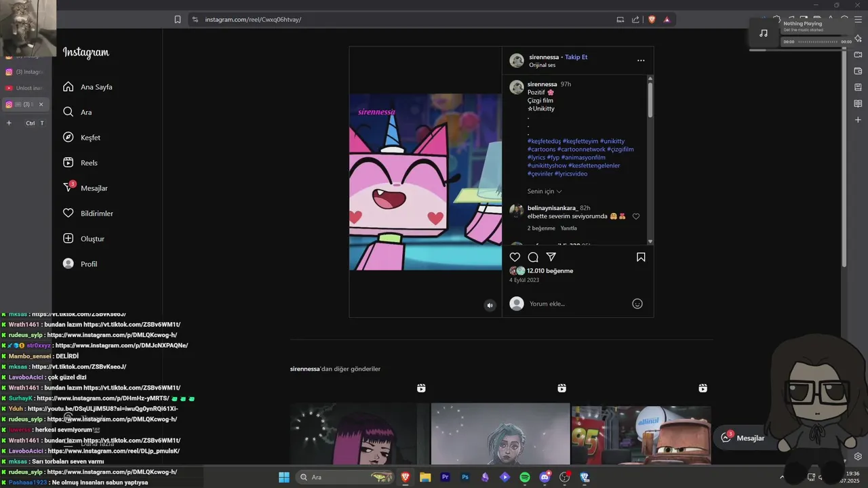Like the reel with the heart icon
Viewport: 868px width, 488px height.
515,257
